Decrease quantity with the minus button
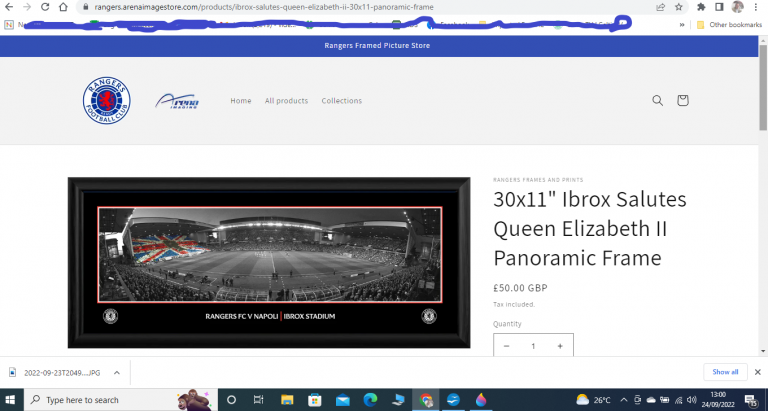The width and height of the screenshot is (768, 411). click(506, 346)
